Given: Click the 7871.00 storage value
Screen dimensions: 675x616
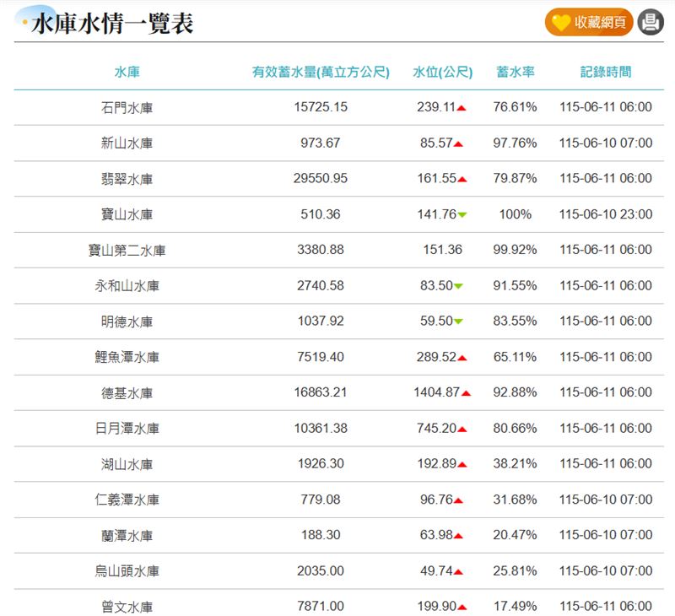Looking at the screenshot, I should coord(321,606).
